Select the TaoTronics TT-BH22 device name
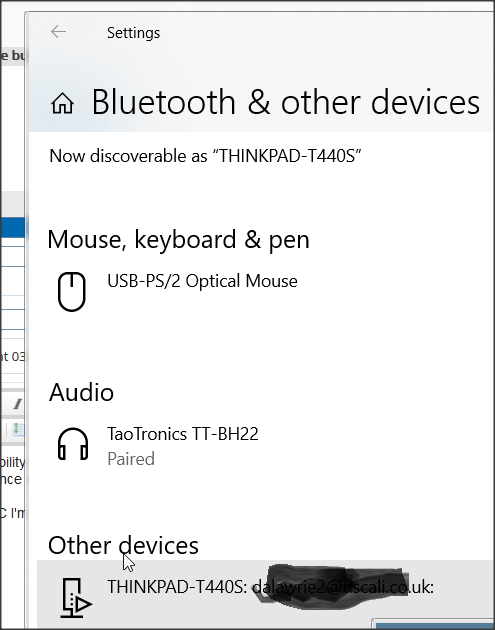The image size is (495, 630). (183, 434)
